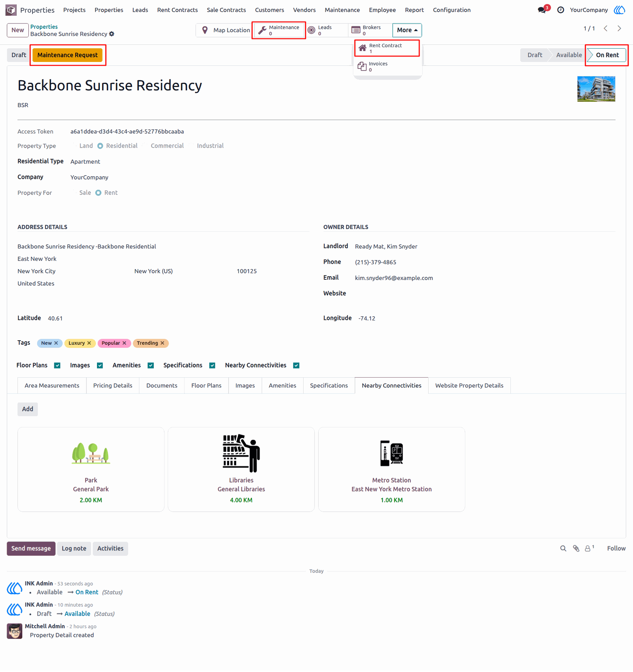The width and height of the screenshot is (633, 672).
Task: Click the Maintenance Request button
Action: coord(68,55)
